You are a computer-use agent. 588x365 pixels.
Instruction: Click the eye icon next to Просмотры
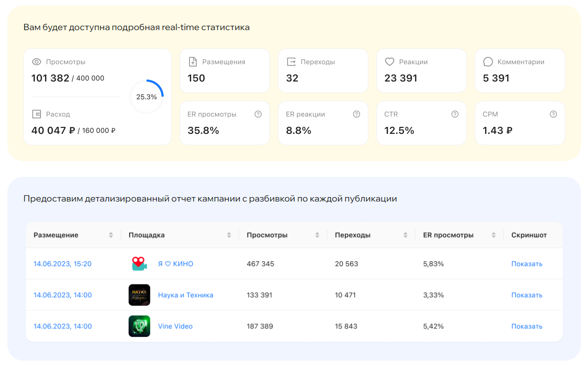(x=37, y=62)
